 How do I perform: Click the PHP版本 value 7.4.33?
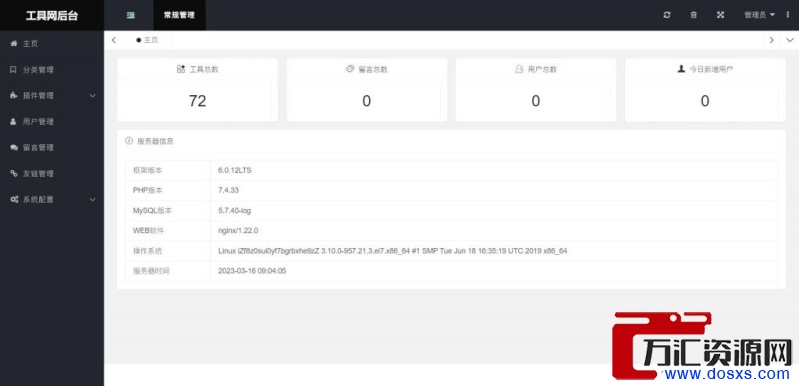[228, 190]
